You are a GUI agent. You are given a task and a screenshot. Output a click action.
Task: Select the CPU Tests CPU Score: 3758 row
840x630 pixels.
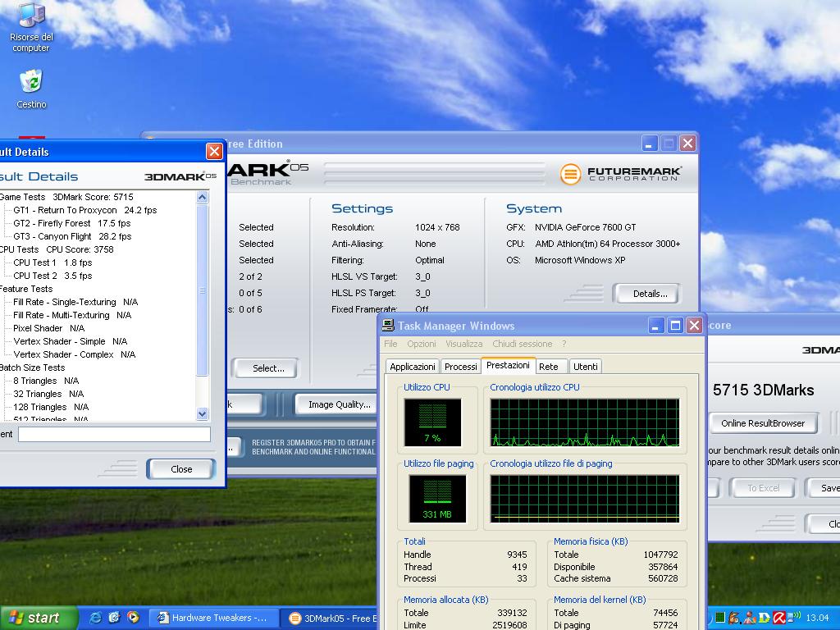point(57,249)
